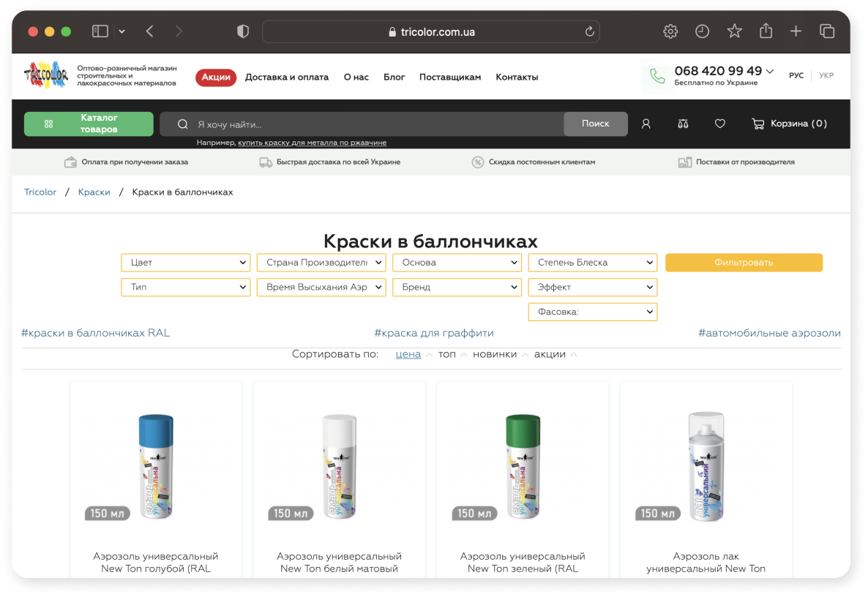Add a new tab with plus icon
This screenshot has height=597, width=868.
[796, 31]
